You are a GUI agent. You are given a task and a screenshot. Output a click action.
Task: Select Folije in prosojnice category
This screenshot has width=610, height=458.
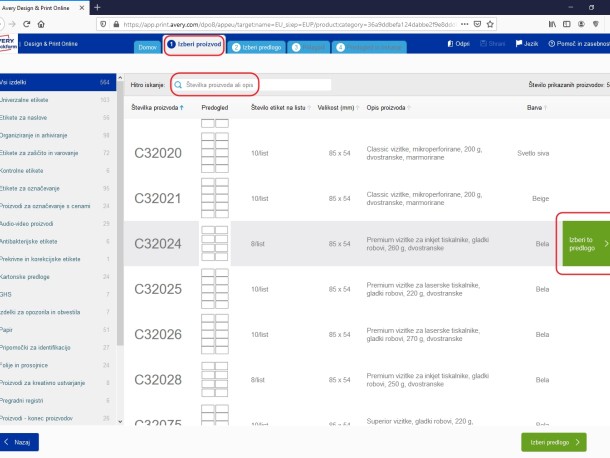tap(58, 365)
